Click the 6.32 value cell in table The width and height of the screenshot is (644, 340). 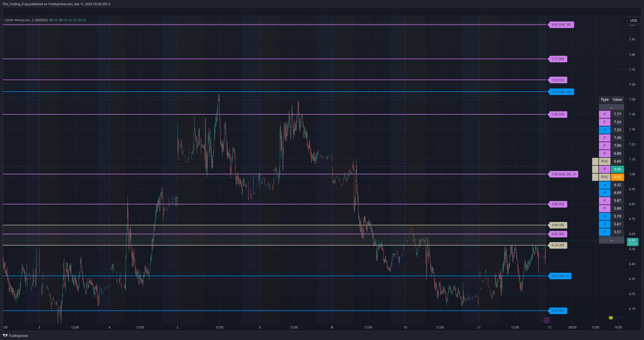(x=617, y=185)
